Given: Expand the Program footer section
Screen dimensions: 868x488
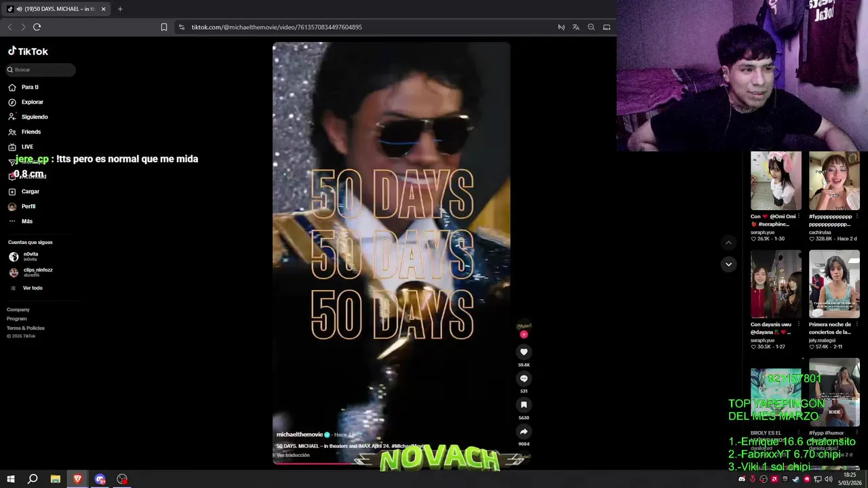Looking at the screenshot, I should coord(17,319).
